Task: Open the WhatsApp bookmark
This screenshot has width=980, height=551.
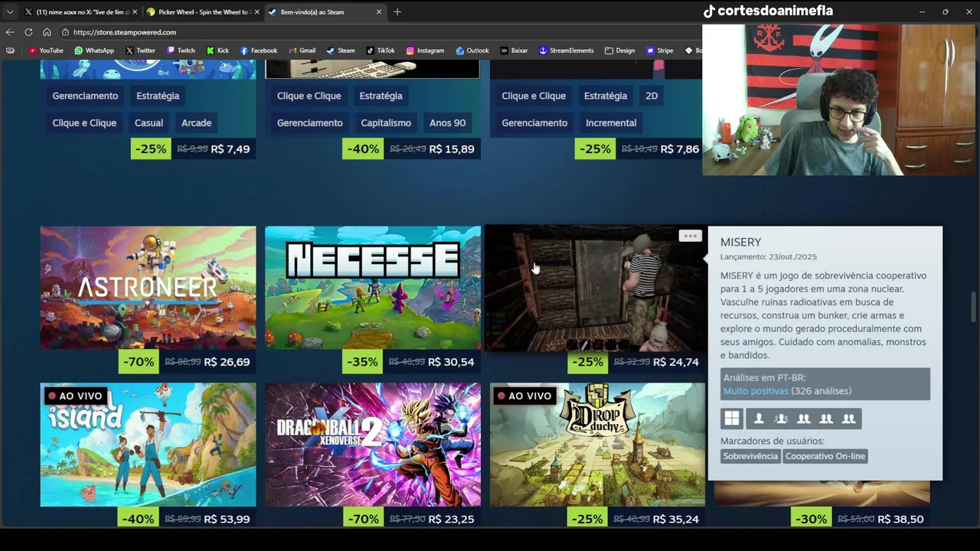Action: pos(94,51)
